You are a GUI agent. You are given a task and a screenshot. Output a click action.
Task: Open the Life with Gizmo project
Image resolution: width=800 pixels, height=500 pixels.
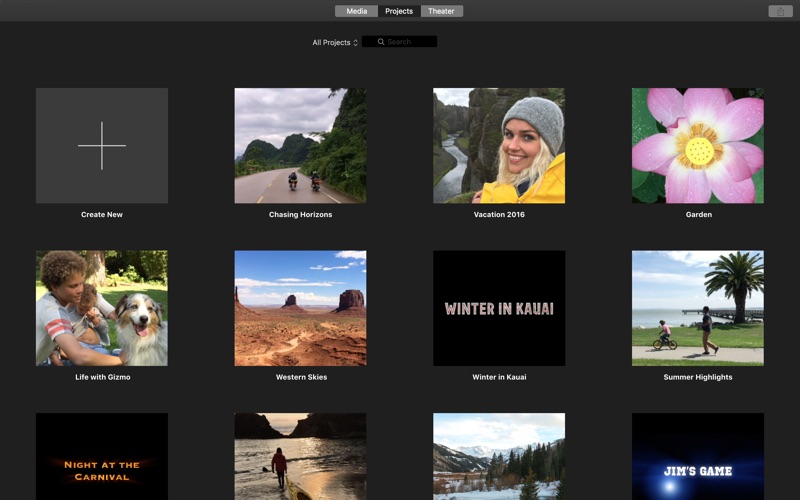(x=102, y=308)
